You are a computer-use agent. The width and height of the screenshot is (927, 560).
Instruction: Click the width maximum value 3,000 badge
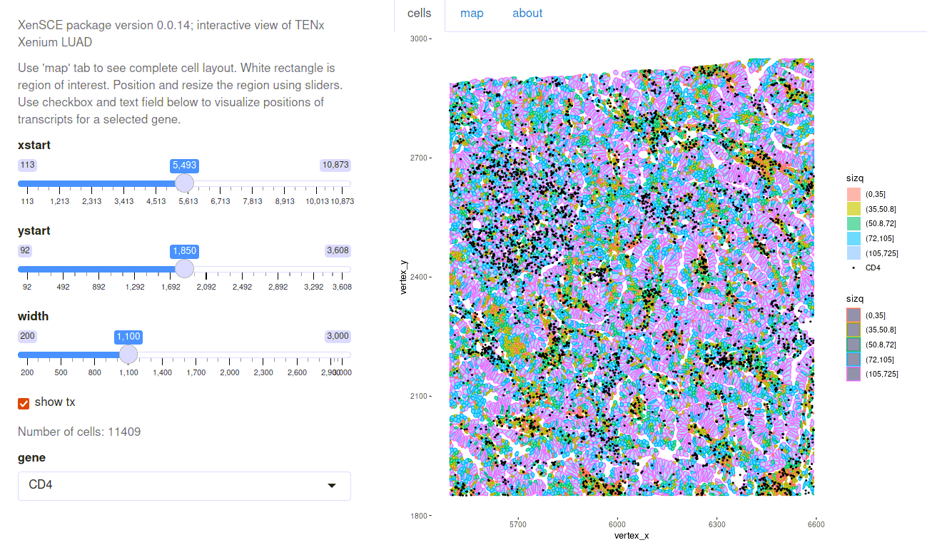[338, 336]
